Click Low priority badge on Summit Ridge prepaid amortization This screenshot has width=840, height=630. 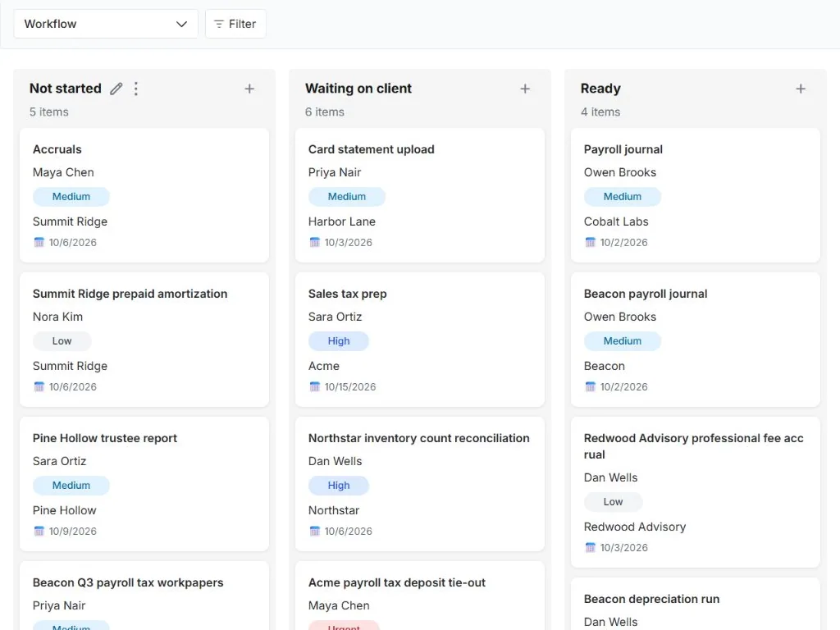[62, 341]
